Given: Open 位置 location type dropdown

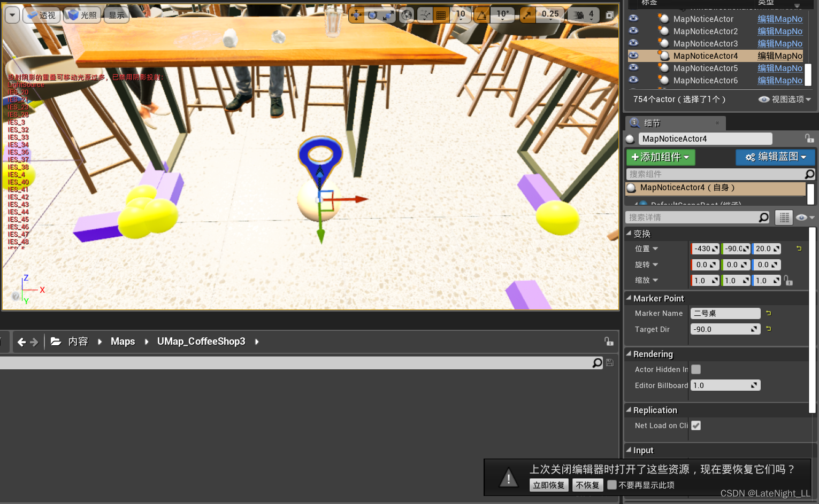Looking at the screenshot, I should [646, 249].
